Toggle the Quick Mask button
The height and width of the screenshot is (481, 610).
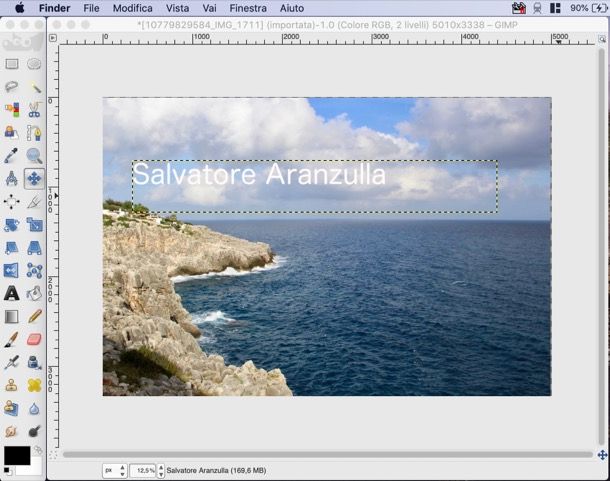(53, 455)
